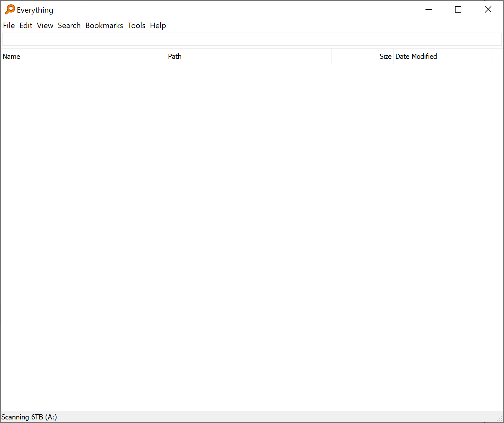Sort results by Path column
Image resolution: width=504 pixels, height=423 pixels.
click(248, 56)
